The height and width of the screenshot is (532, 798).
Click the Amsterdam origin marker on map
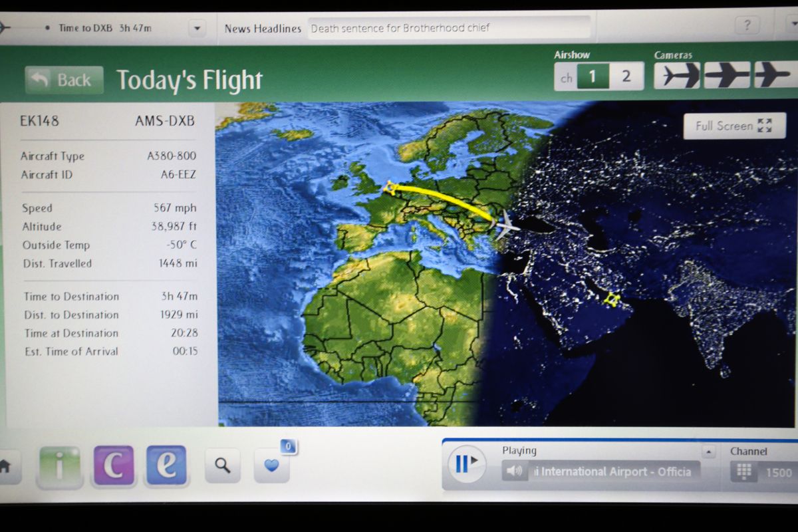click(x=390, y=189)
